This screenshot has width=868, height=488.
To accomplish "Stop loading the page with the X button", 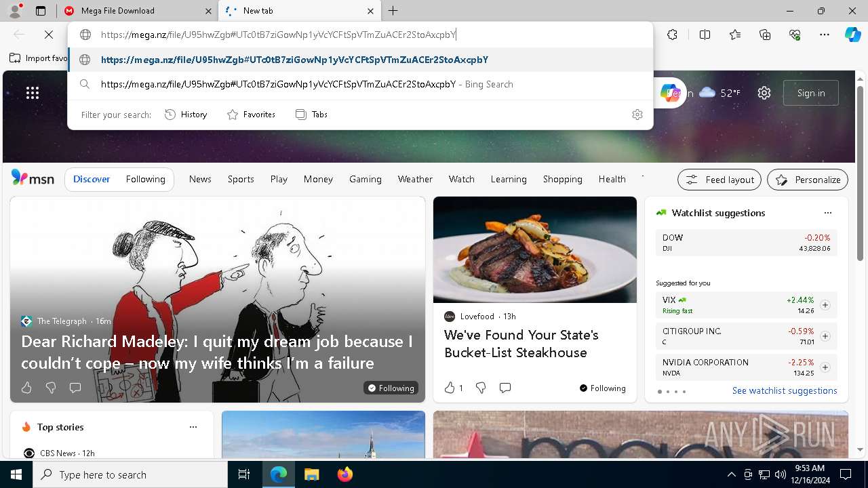I will click(x=49, y=35).
